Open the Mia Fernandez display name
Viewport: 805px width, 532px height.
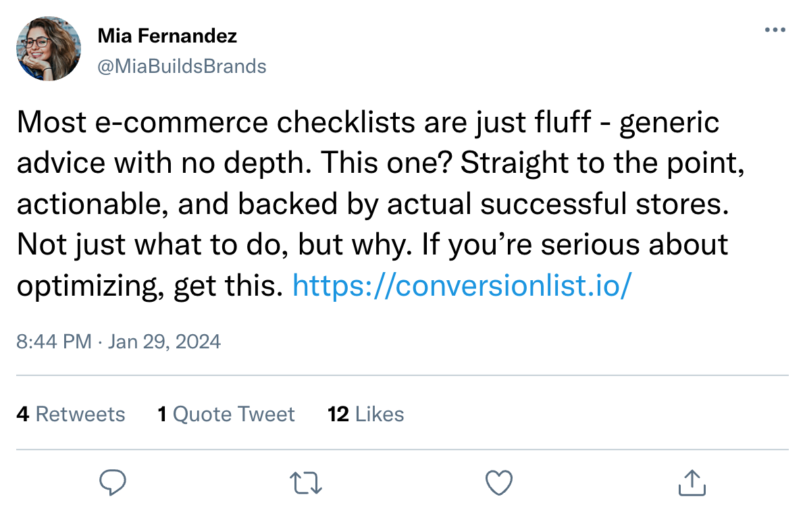tap(167, 36)
